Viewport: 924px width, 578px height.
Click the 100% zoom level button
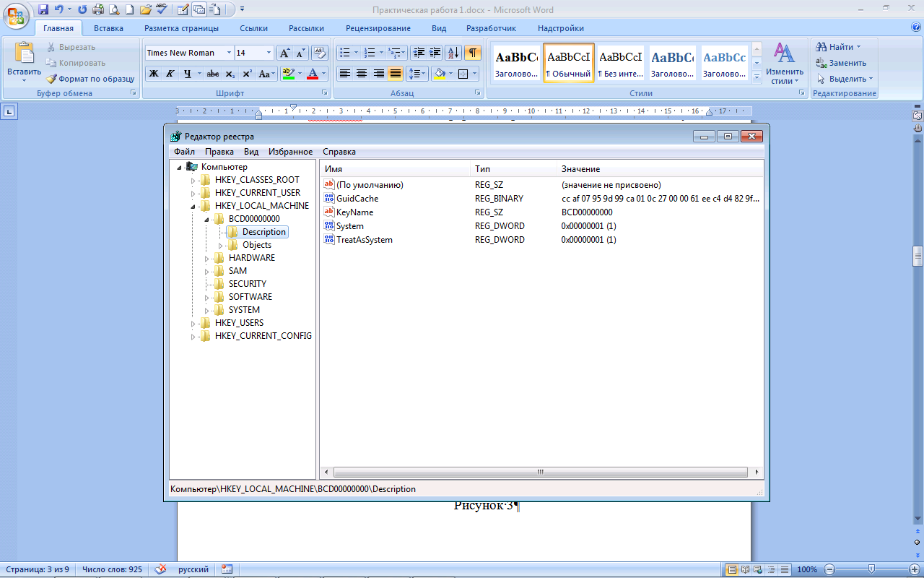(x=807, y=569)
